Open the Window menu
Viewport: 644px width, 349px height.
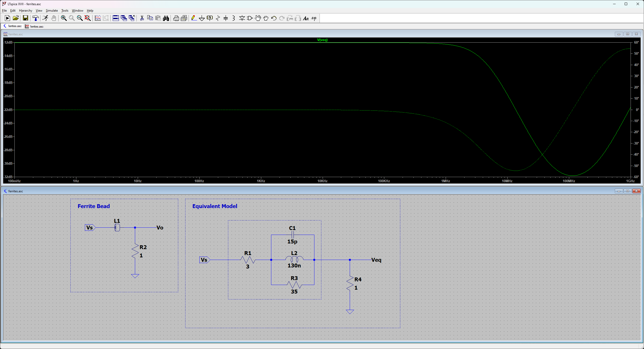point(77,11)
